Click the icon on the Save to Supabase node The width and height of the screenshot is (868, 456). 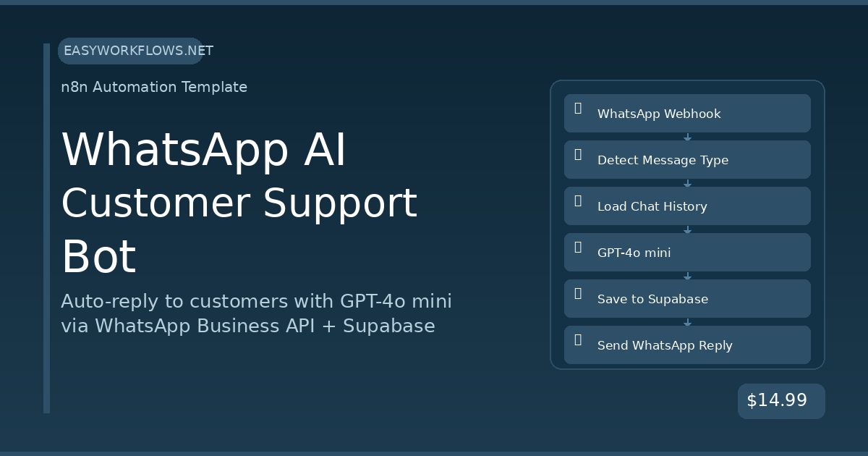pos(578,293)
